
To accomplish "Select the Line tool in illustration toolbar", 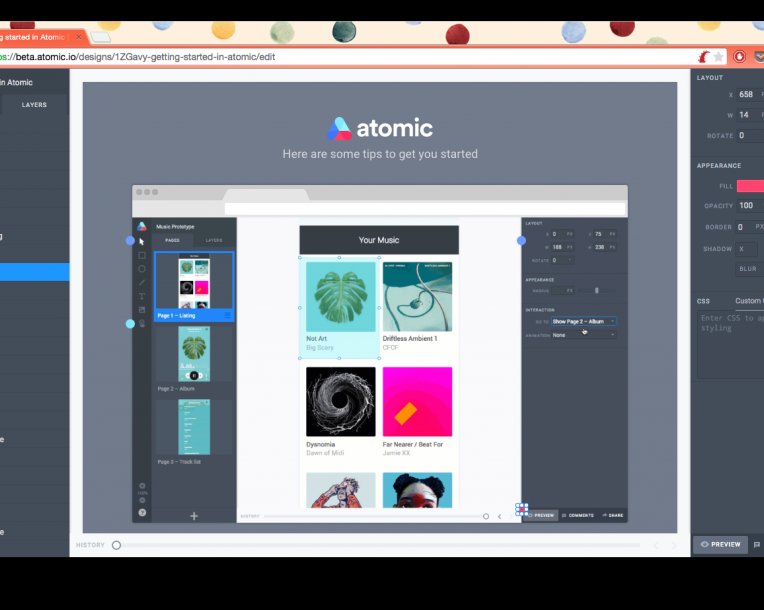I will tap(142, 283).
